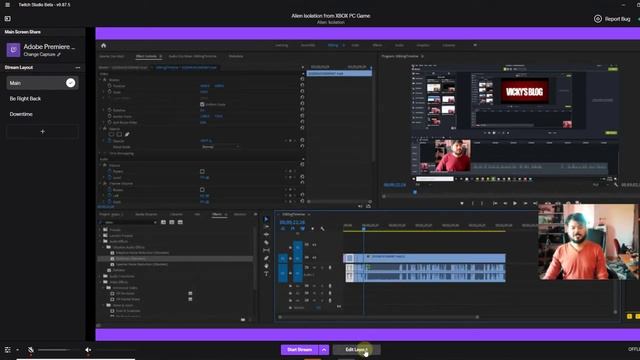Image resolution: width=640 pixels, height=360 pixels.
Task: Open Effect Controls tab in Premiere
Action: pyautogui.click(x=147, y=56)
